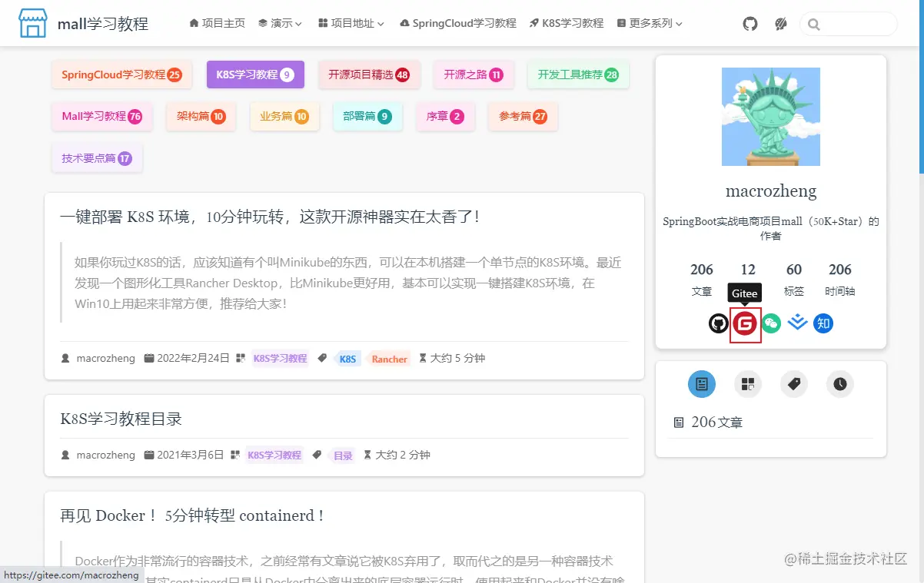924x583 pixels.
Task: Select the 参考篇 27 category chip
Action: [523, 117]
